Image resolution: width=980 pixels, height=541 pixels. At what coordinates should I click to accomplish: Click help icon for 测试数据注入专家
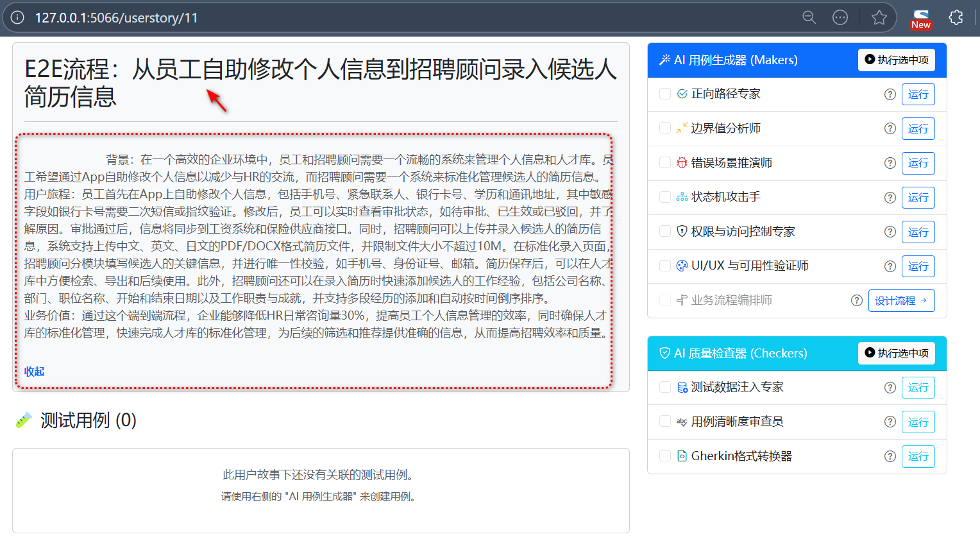890,388
